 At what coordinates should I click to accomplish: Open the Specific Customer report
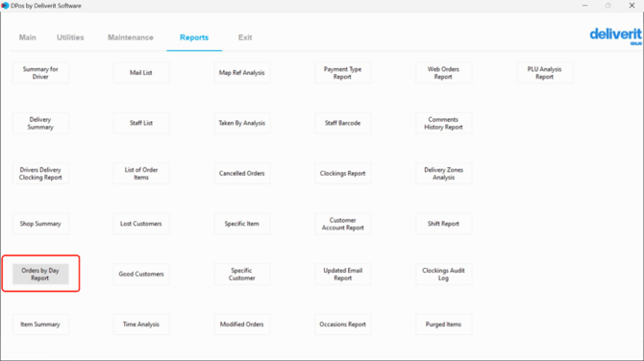(242, 274)
